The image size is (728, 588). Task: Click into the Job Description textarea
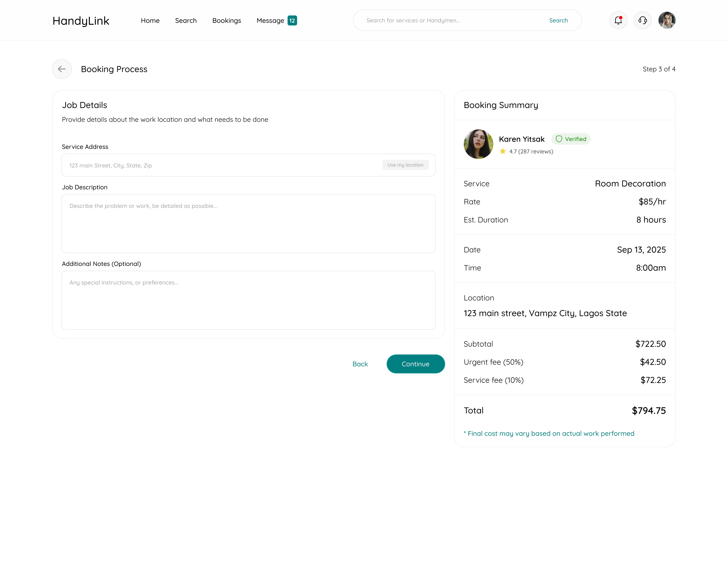tap(248, 224)
